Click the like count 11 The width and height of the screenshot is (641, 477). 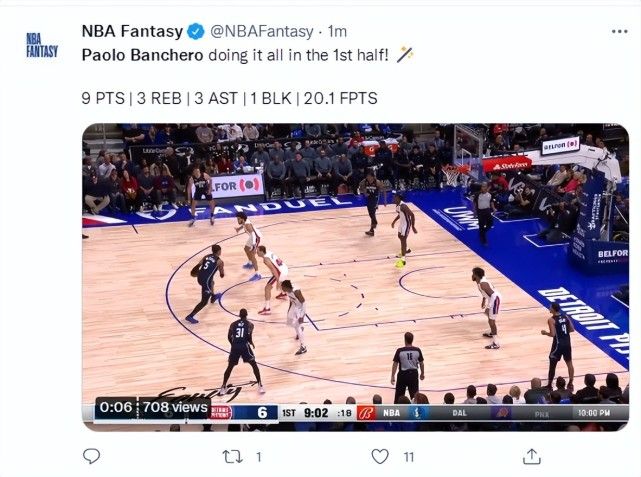[x=409, y=457]
